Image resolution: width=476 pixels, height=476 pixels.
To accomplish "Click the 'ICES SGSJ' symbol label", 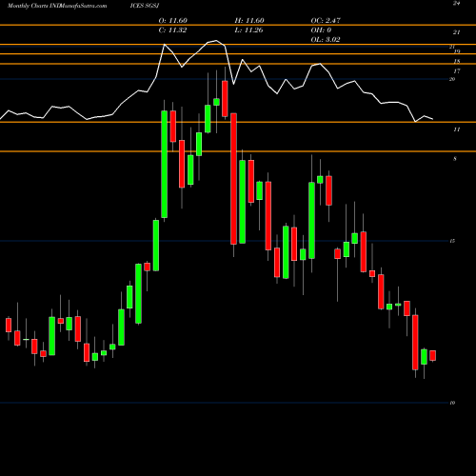I will pyautogui.click(x=145, y=6).
